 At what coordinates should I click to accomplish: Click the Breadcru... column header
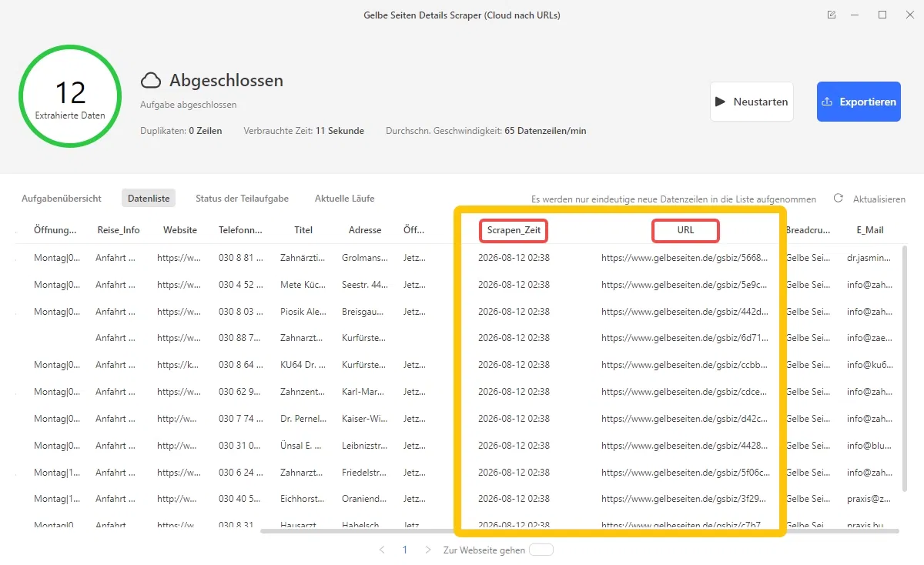[808, 230]
